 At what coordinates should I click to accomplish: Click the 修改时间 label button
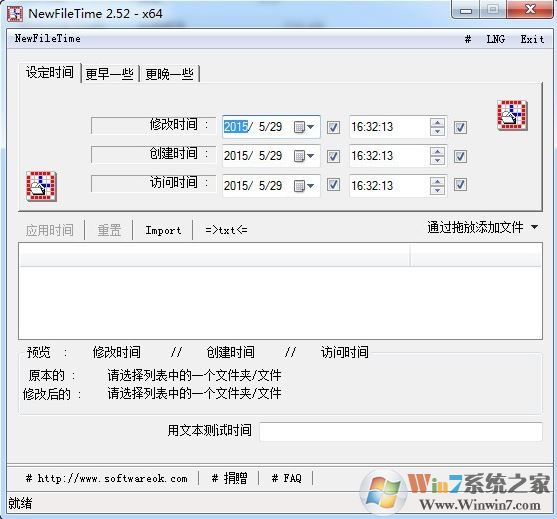pyautogui.click(x=153, y=125)
